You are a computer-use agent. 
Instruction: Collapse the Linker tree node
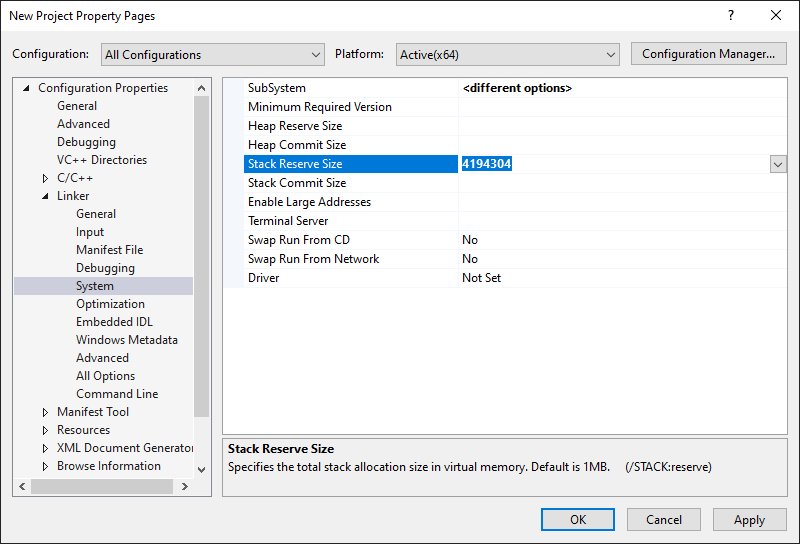(45, 196)
